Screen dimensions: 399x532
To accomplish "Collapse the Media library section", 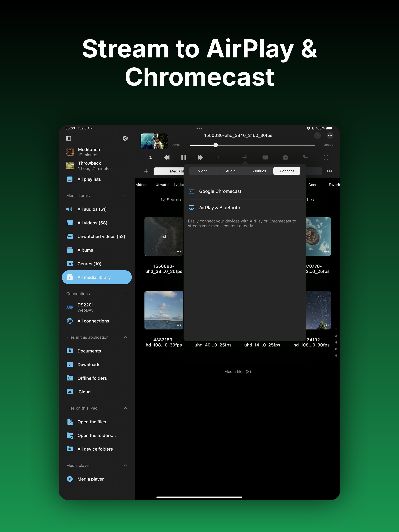I will click(125, 196).
